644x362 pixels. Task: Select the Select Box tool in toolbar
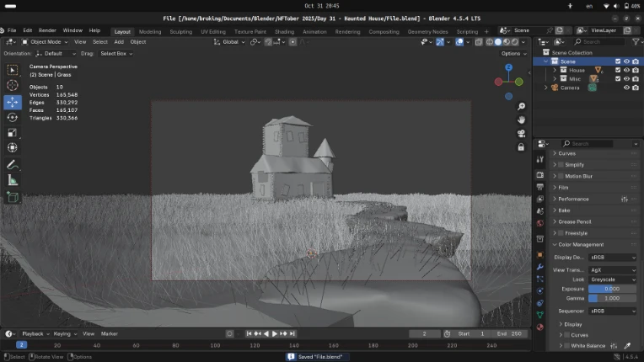[x=13, y=70]
